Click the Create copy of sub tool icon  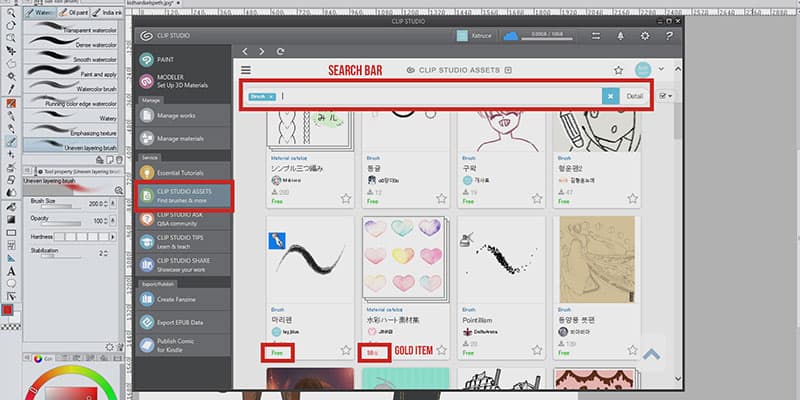(x=109, y=160)
